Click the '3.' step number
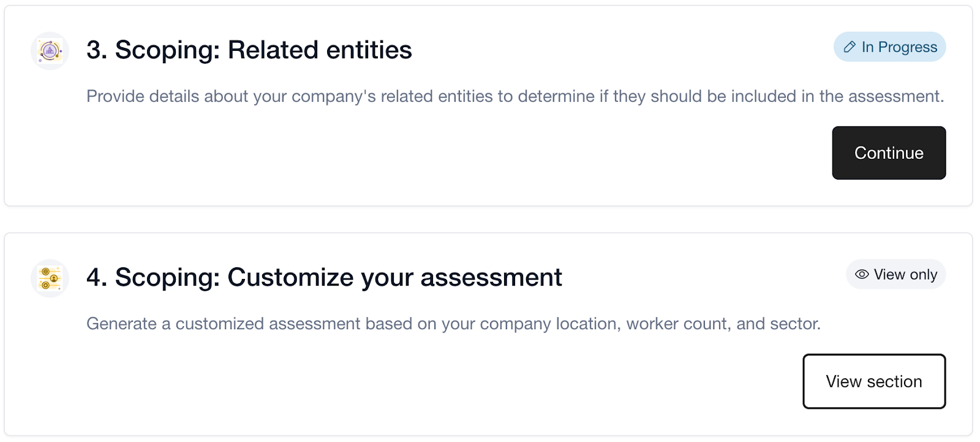This screenshot has height=442, width=980. coord(97,50)
